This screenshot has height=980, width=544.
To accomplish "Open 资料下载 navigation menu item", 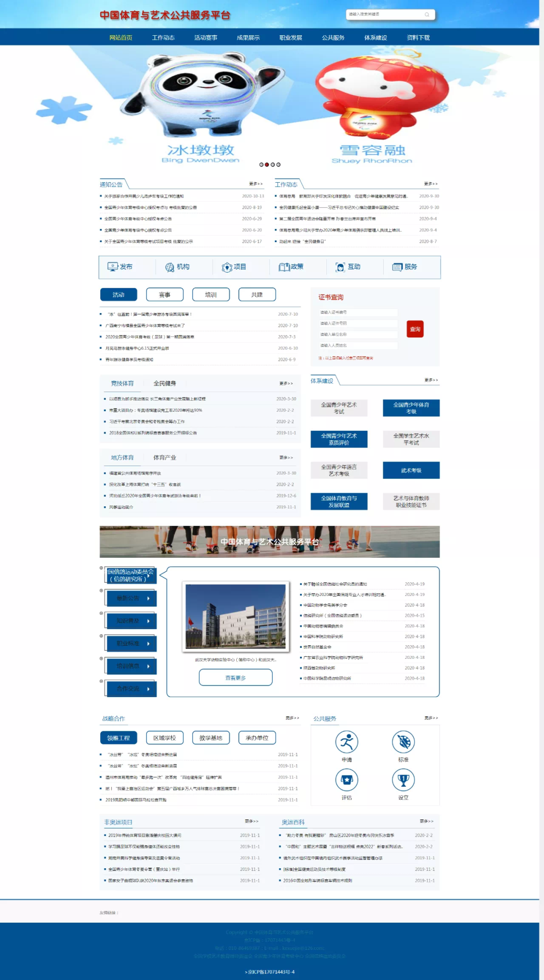I will [418, 38].
